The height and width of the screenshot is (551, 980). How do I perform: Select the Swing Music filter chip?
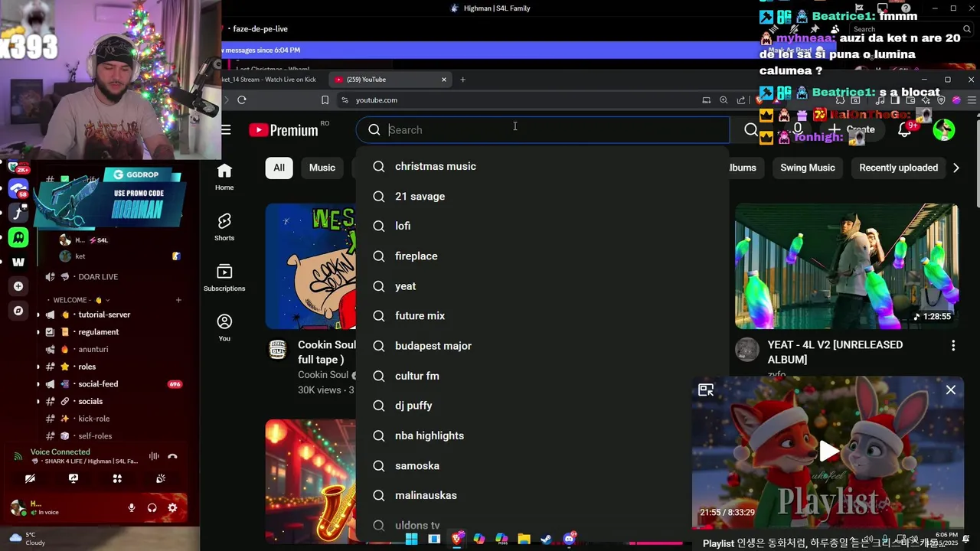coord(808,168)
